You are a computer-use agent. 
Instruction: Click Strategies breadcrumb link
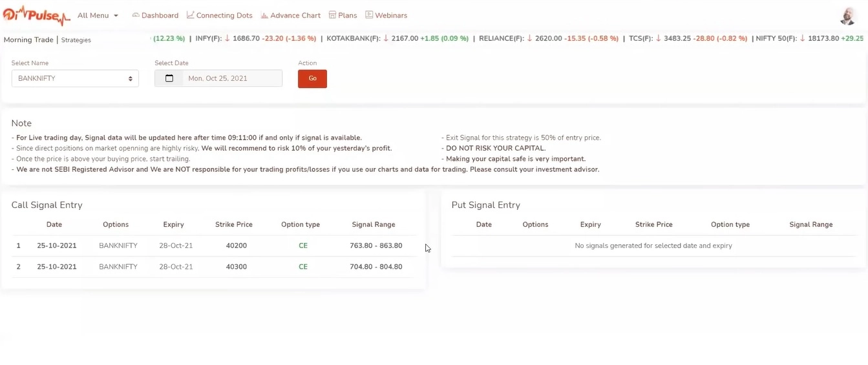click(x=76, y=40)
